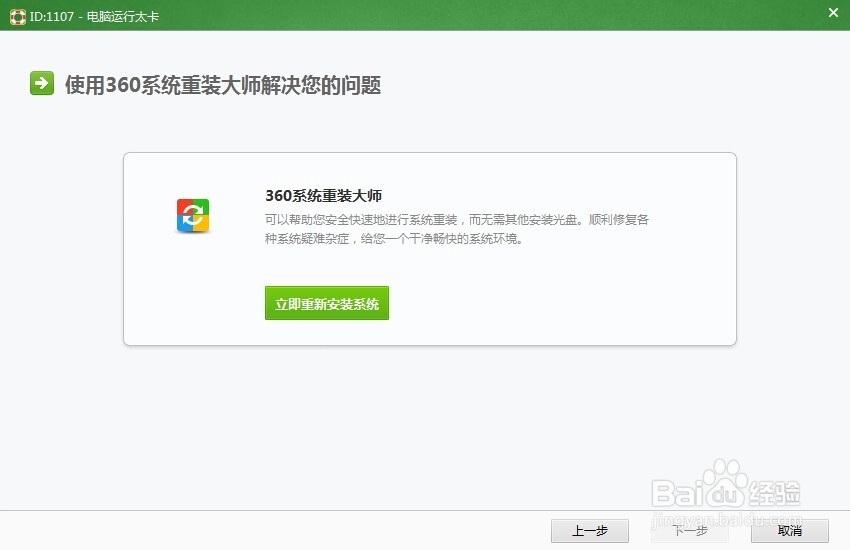Click the bold title 360系统重装大师
The image size is (850, 550).
[324, 196]
